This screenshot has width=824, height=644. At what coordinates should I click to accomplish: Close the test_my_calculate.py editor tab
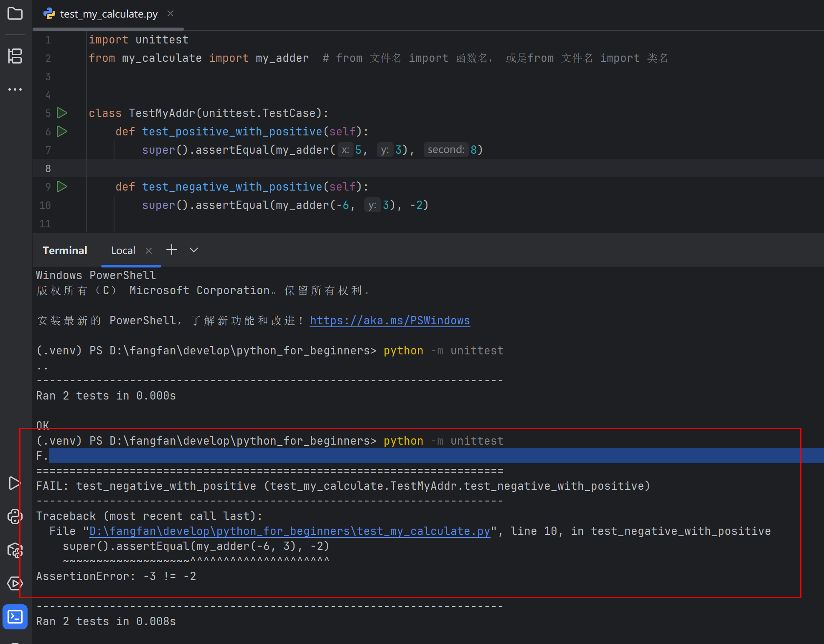click(170, 14)
